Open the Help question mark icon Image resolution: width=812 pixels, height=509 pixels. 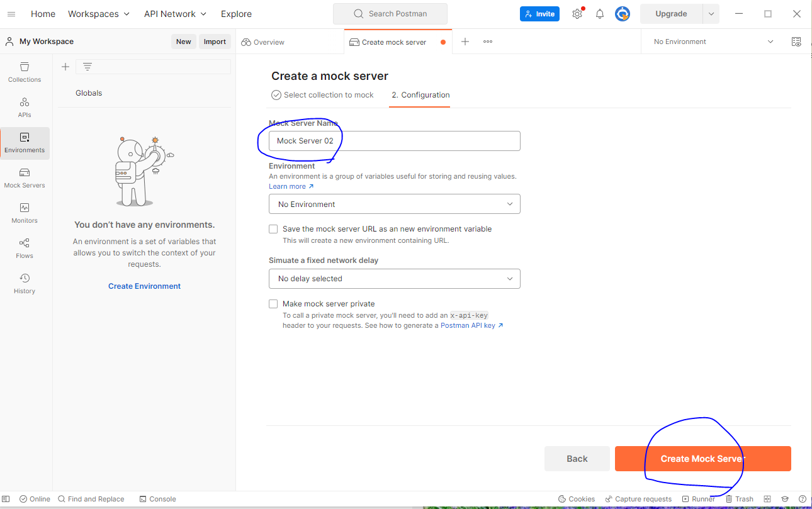click(802, 499)
